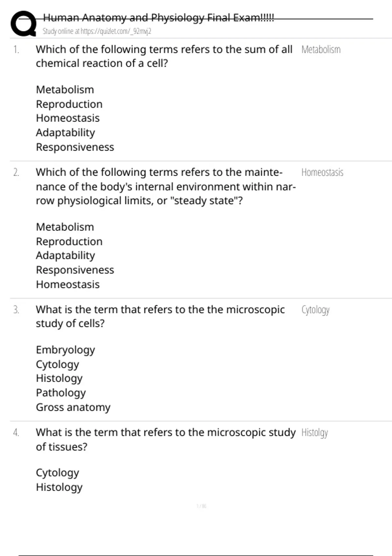Select Histology option under question 4
Image resolution: width=392 pixels, height=556 pixels.
(59, 487)
